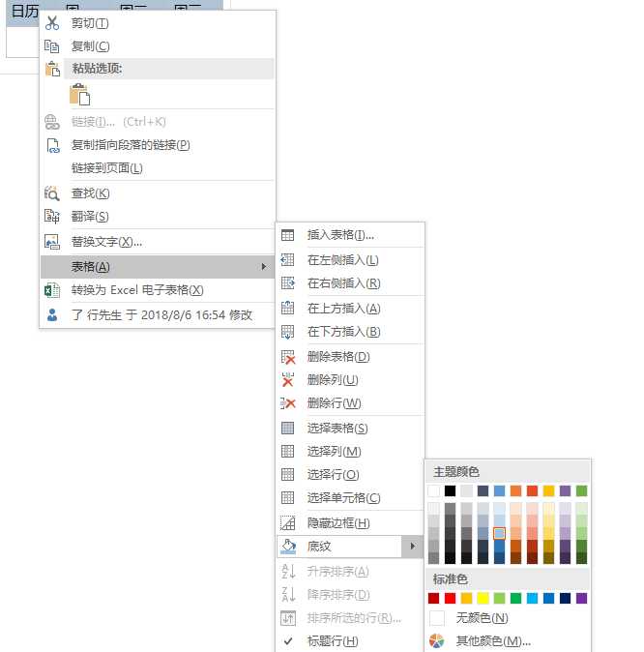Pick the standard yellow color swatch
Viewport: 644px width, 652px height.
(x=483, y=599)
